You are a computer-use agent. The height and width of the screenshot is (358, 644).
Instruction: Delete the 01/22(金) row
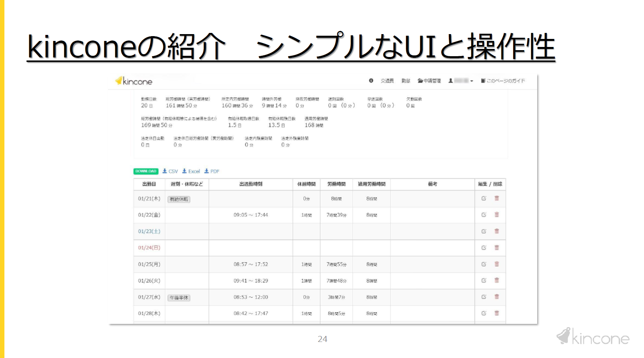coord(497,215)
